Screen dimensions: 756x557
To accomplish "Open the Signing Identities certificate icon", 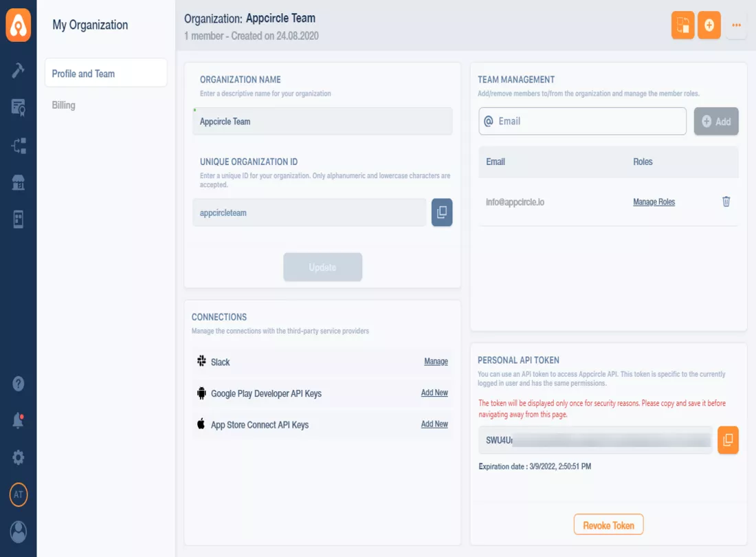I will pyautogui.click(x=19, y=107).
